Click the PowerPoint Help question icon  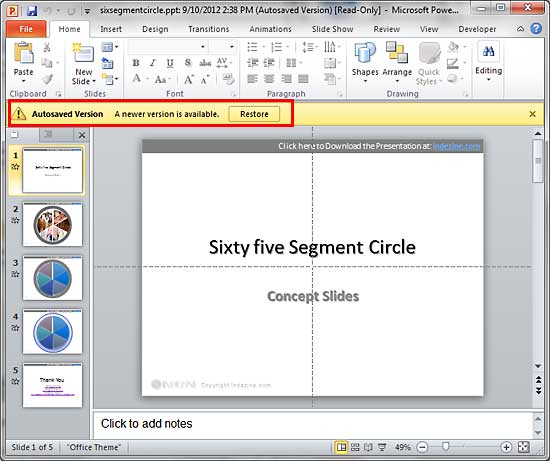point(536,28)
